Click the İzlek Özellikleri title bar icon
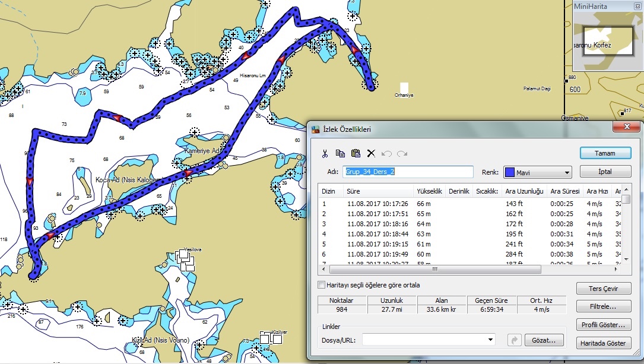This screenshot has height=364, width=644. click(x=315, y=129)
